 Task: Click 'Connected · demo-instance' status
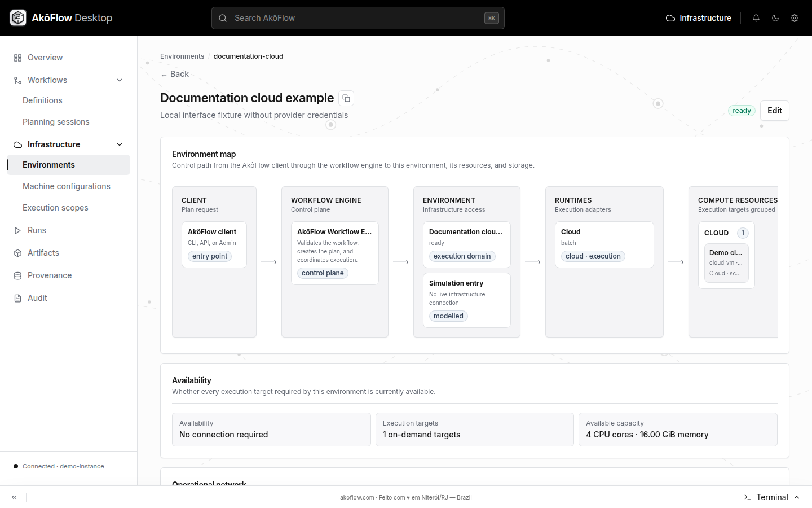(x=59, y=466)
